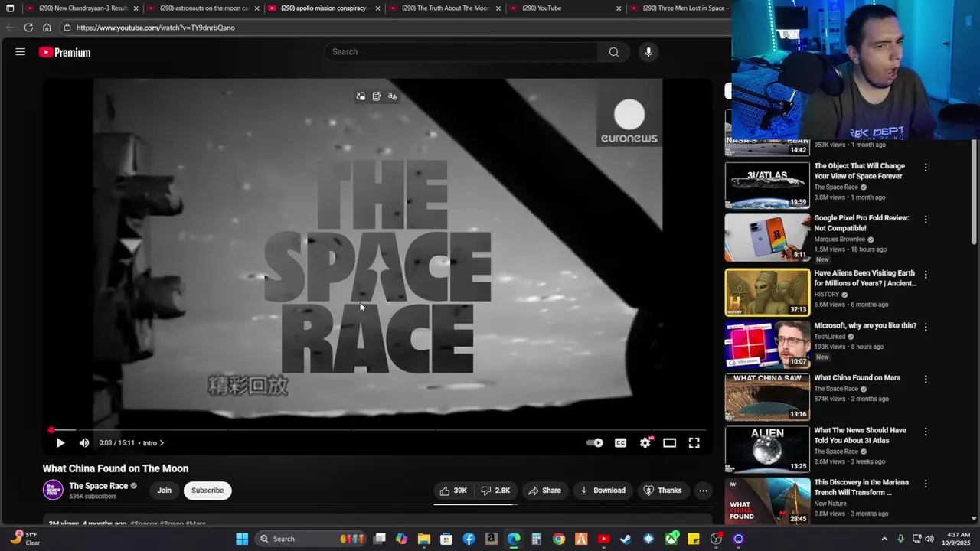This screenshot has width=980, height=551.
Task: Send Thanks to the creator
Action: (662, 491)
